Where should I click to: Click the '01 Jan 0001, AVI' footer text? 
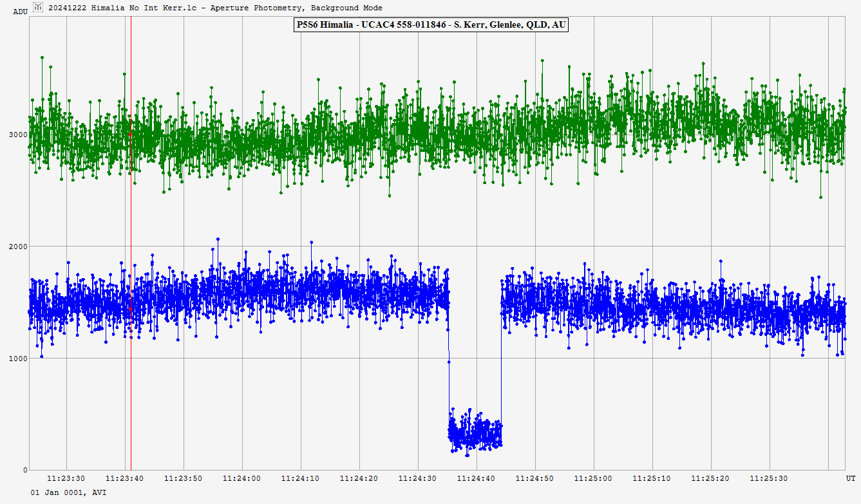(x=69, y=492)
